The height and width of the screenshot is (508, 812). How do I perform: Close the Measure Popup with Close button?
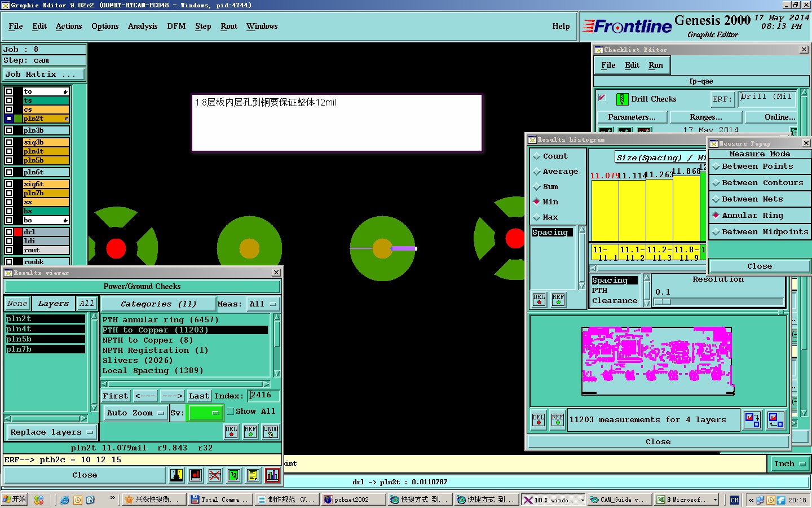tap(760, 266)
